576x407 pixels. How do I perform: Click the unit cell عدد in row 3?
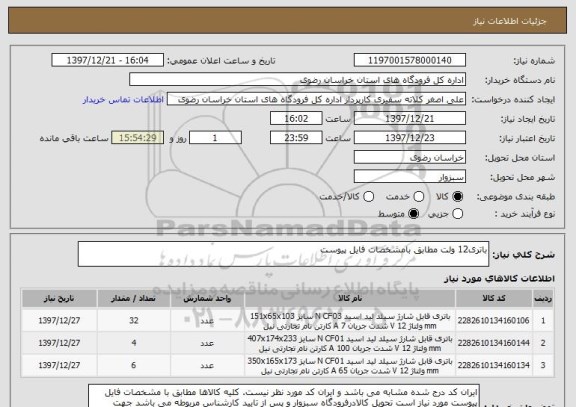pyautogui.click(x=207, y=365)
